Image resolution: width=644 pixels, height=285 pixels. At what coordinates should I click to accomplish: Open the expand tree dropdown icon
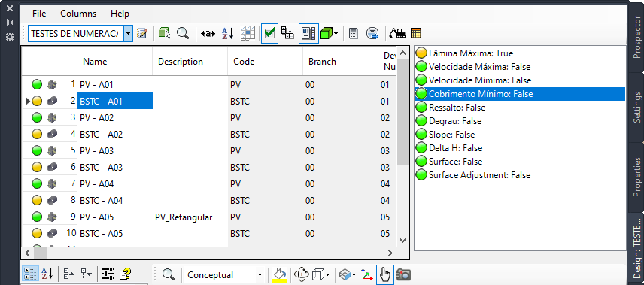point(86,274)
